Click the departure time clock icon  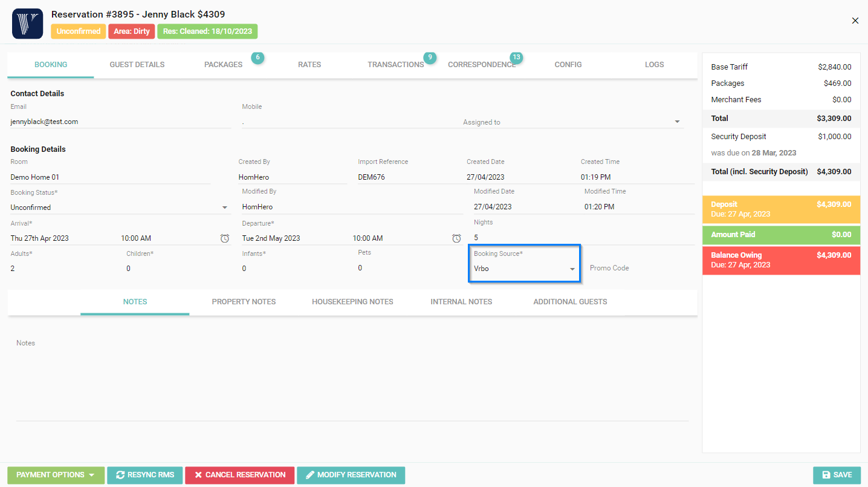coord(456,238)
